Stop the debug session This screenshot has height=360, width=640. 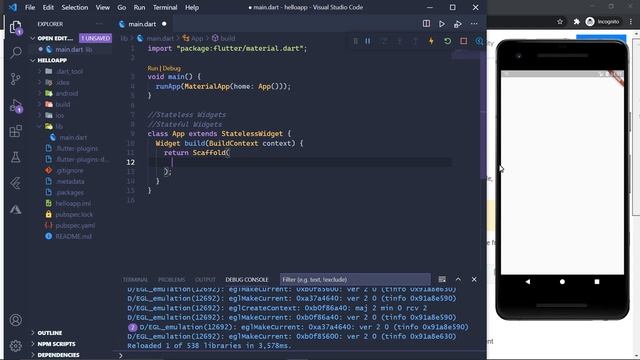463,41
